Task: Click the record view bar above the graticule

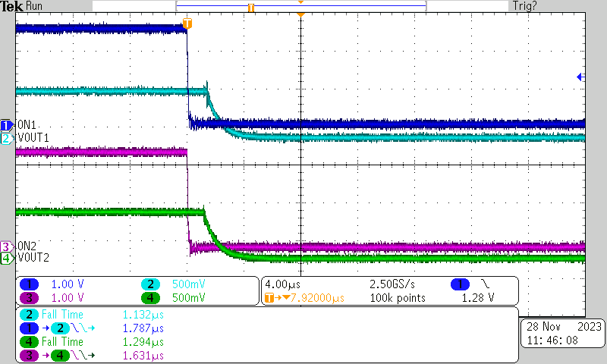Action: (300, 6)
